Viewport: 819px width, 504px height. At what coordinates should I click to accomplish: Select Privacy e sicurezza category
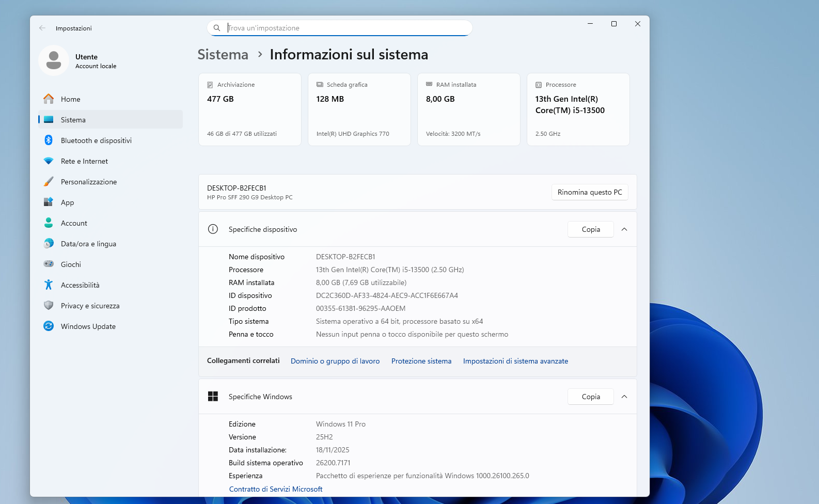[111, 305]
